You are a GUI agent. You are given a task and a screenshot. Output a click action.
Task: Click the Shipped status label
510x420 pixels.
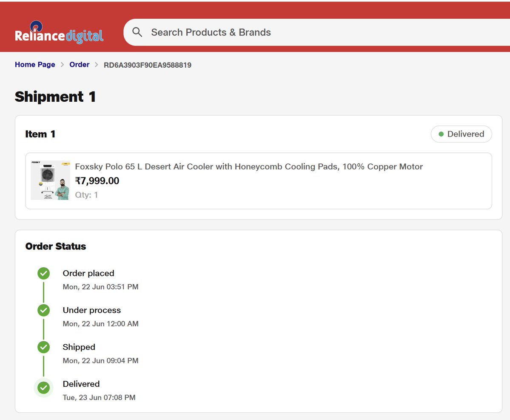(79, 347)
